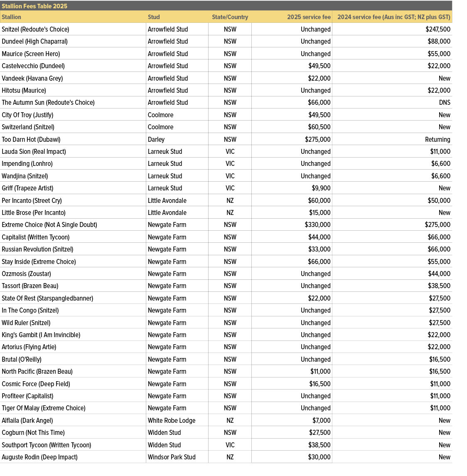Click the Stallion column header
467x476 pixels.
11,17
